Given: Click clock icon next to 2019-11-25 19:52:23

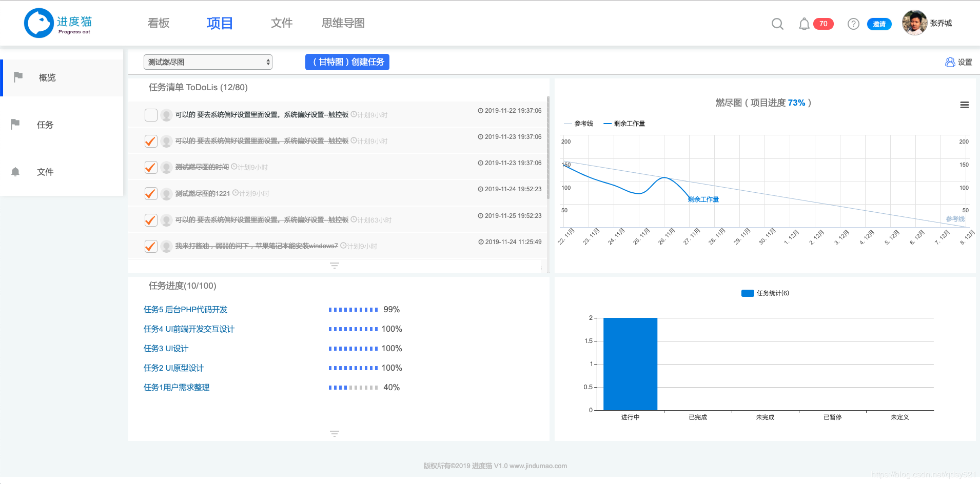Looking at the screenshot, I should click(480, 216).
